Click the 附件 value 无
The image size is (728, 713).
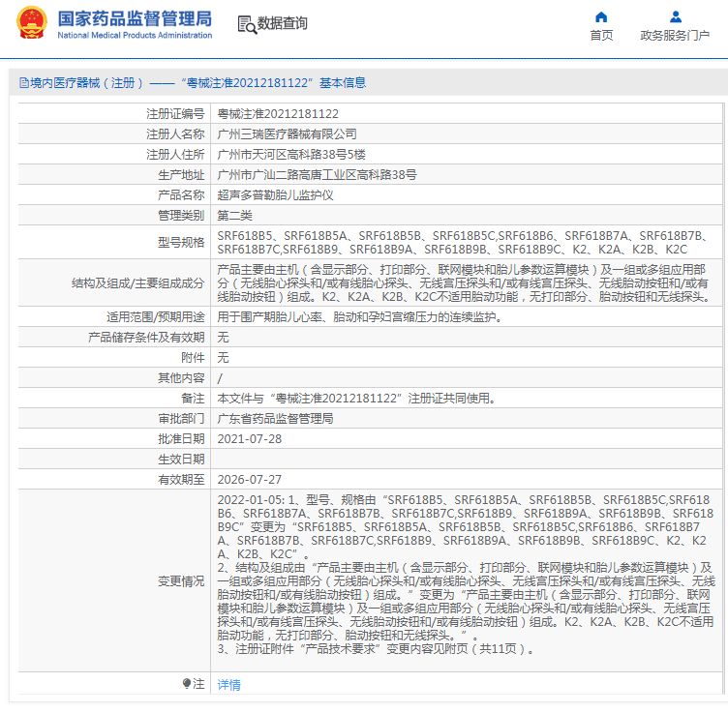click(x=223, y=358)
